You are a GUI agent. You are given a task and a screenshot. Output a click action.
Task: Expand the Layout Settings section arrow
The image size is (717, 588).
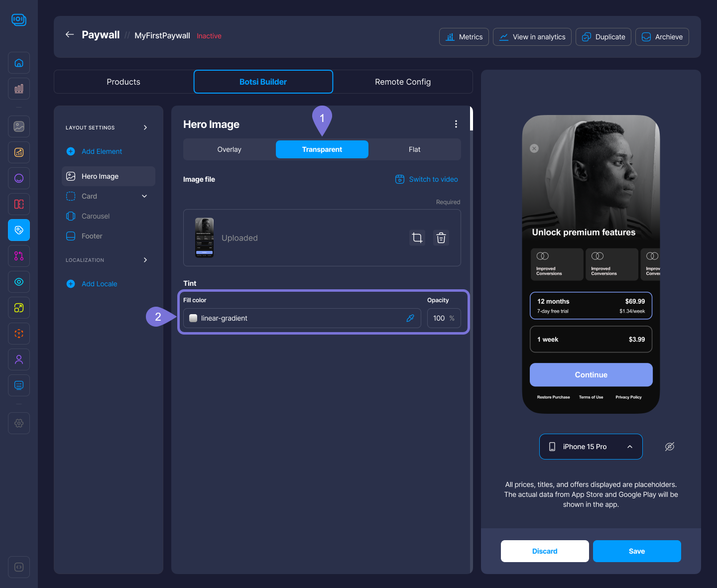145,127
